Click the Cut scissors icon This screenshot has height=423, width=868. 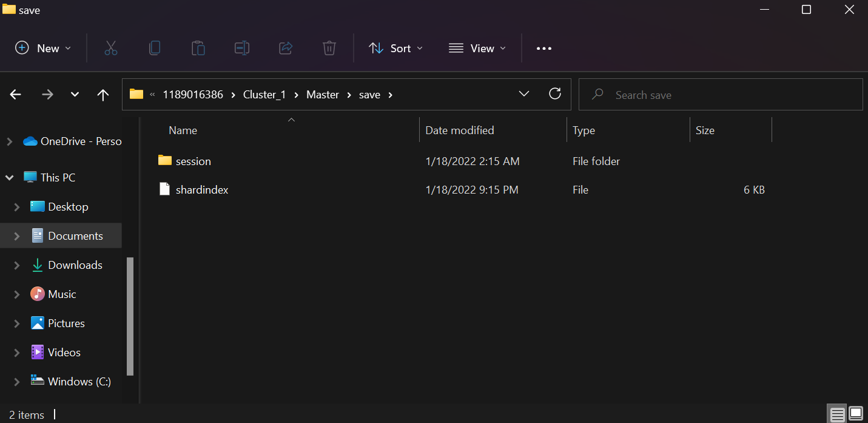[110, 48]
